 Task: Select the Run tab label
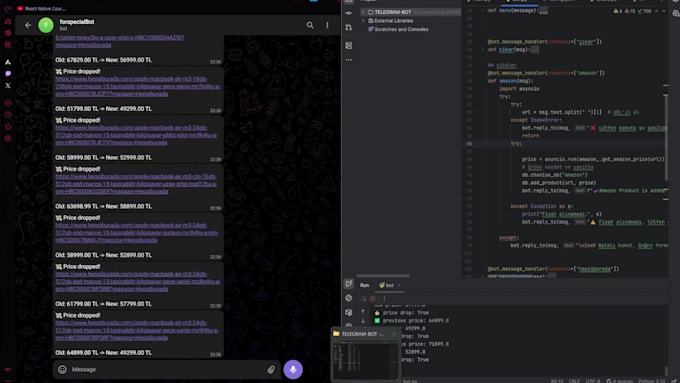tap(364, 285)
